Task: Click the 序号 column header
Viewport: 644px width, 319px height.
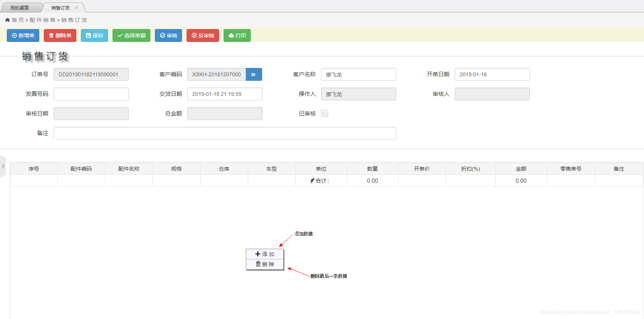Action: [x=34, y=169]
